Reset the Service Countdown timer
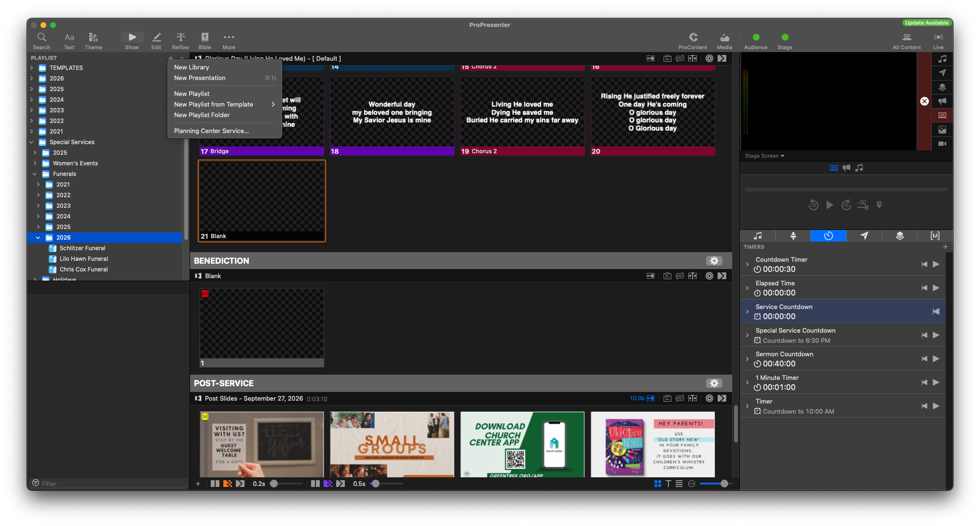This screenshot has height=526, width=980. [x=936, y=311]
